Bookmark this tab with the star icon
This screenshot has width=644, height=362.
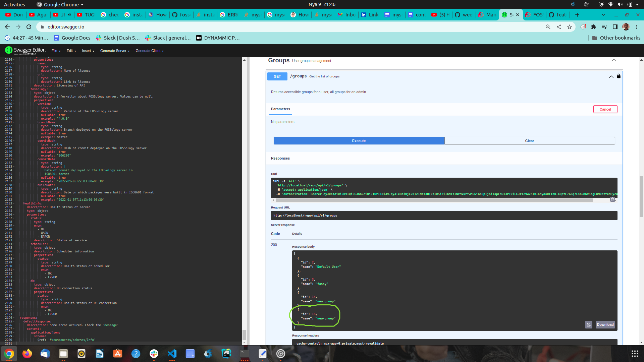[x=569, y=27]
